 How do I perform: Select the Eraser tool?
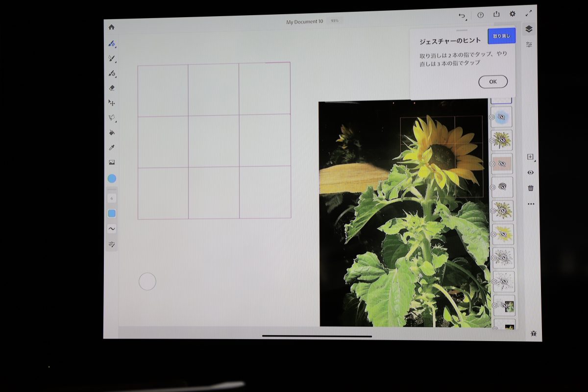(x=112, y=88)
